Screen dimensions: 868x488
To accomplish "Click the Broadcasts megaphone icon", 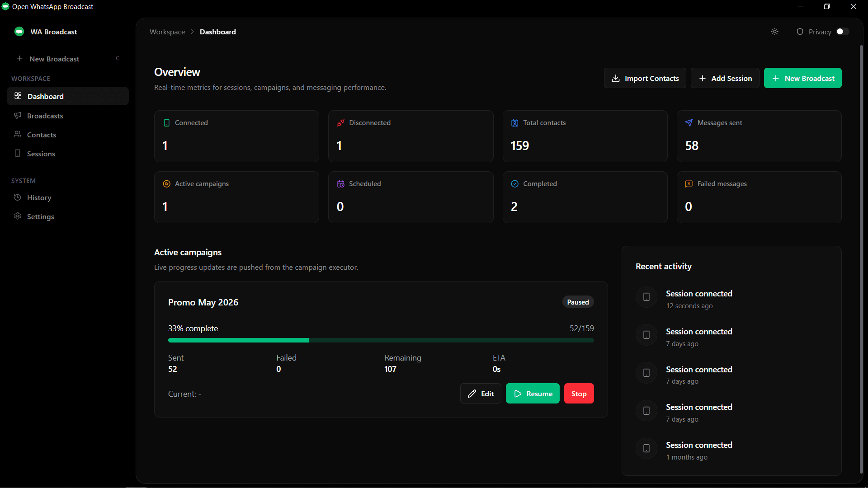I will click(x=18, y=115).
